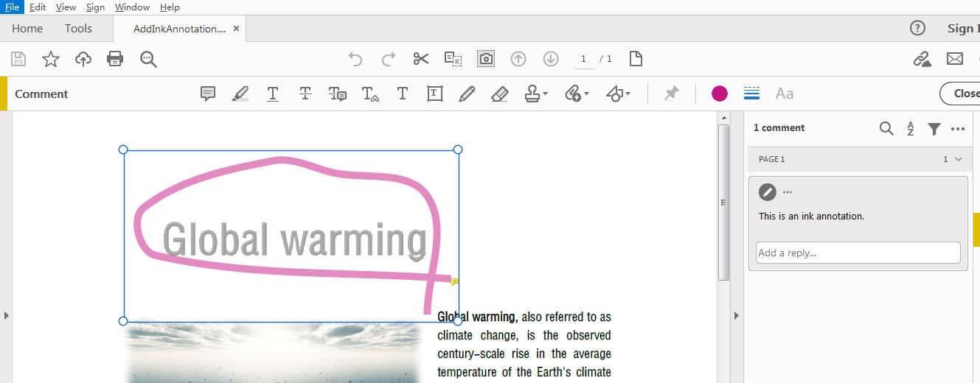
Task: Search comments with magnifier icon
Action: click(886, 129)
